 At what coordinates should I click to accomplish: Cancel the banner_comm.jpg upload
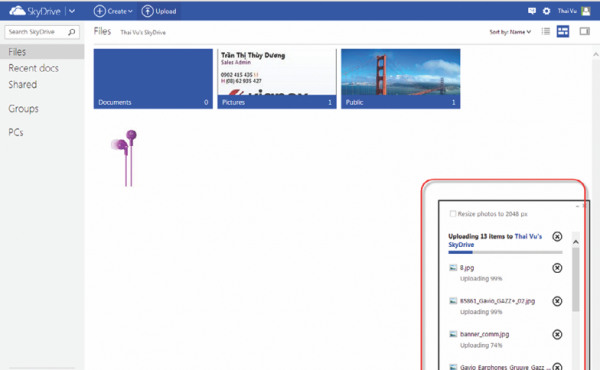point(557,334)
